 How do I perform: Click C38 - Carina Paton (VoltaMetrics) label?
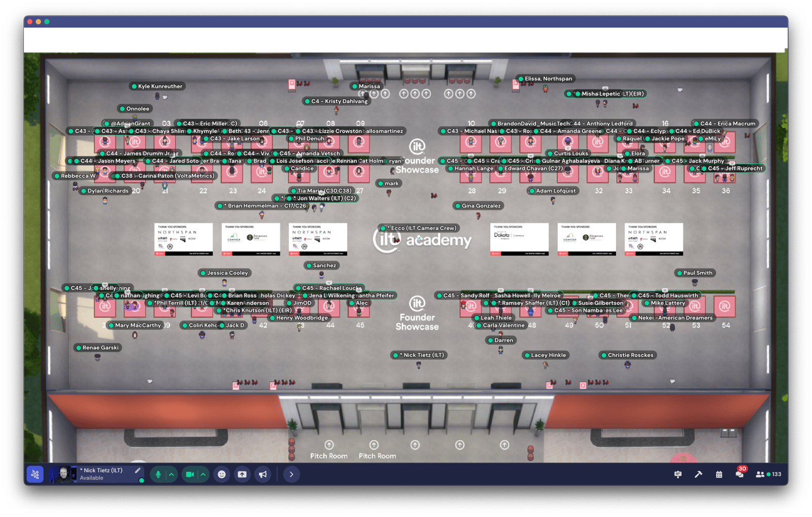164,176
